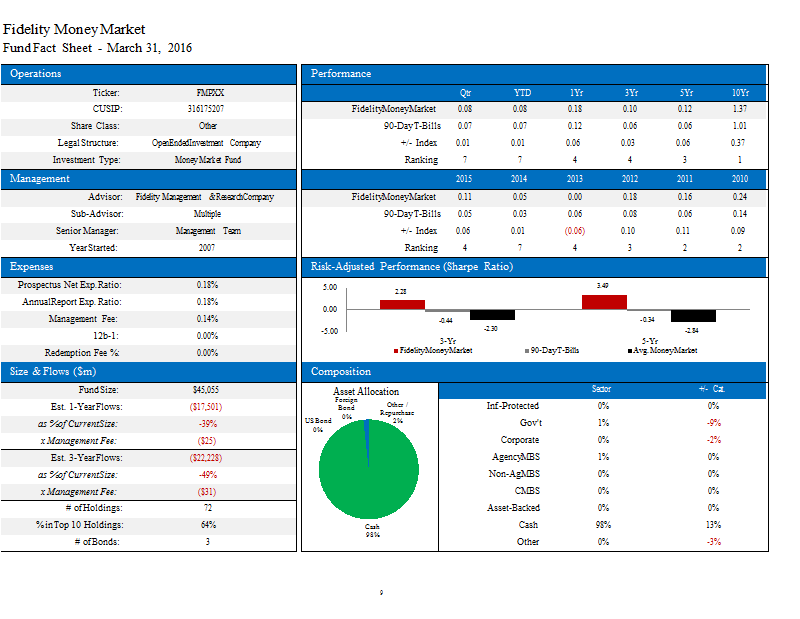800x619 pixels.
Task: Click the Performance section header
Action: click(534, 74)
